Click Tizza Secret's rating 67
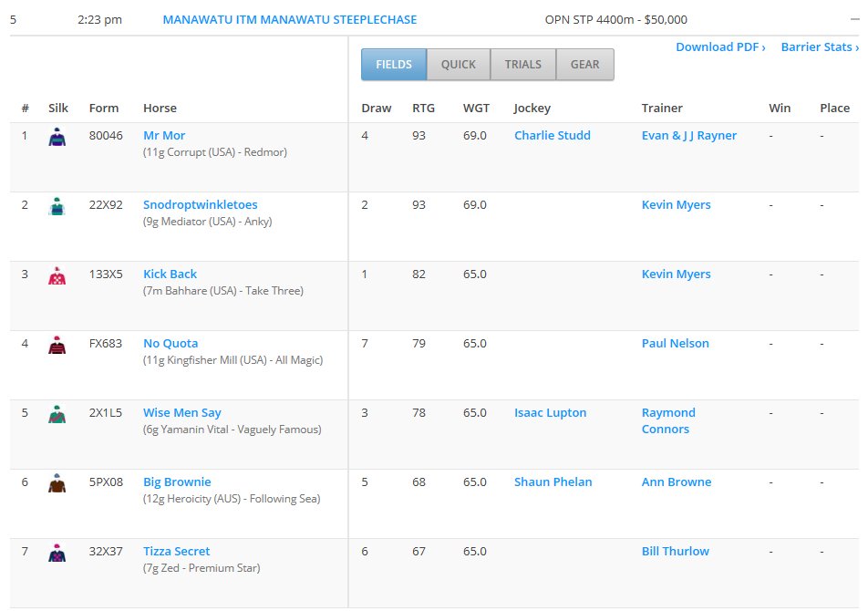868x611 pixels. pos(419,551)
